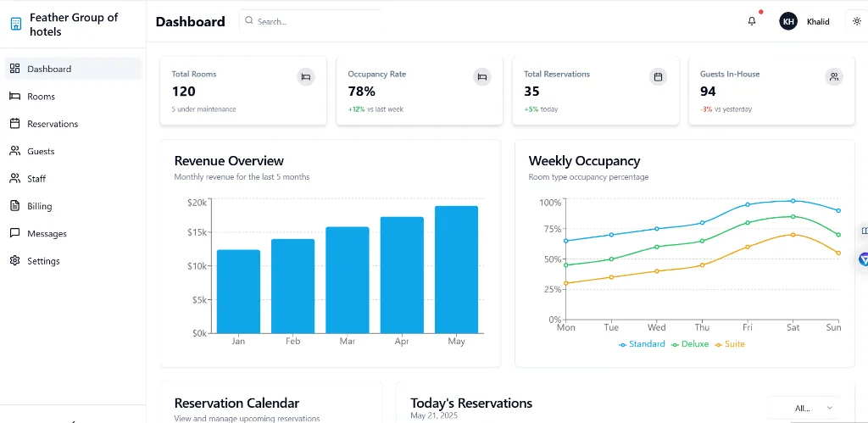The width and height of the screenshot is (868, 423).
Task: Click the Staff people icon in sidebar
Action: tap(15, 178)
